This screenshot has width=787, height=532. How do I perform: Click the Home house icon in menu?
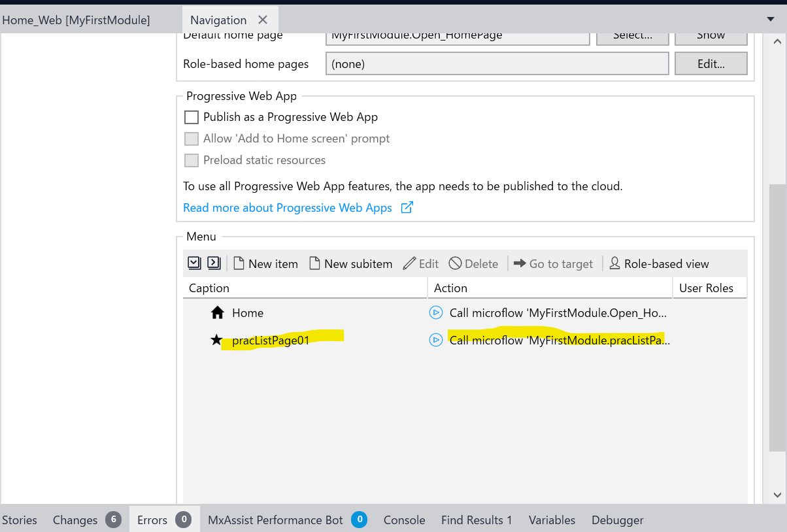[218, 312]
